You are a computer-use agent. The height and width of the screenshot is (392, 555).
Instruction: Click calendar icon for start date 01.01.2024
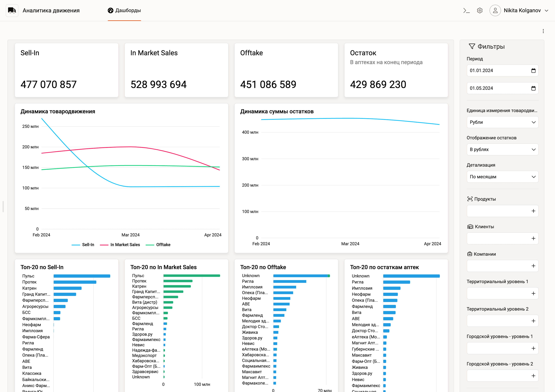[x=533, y=71]
